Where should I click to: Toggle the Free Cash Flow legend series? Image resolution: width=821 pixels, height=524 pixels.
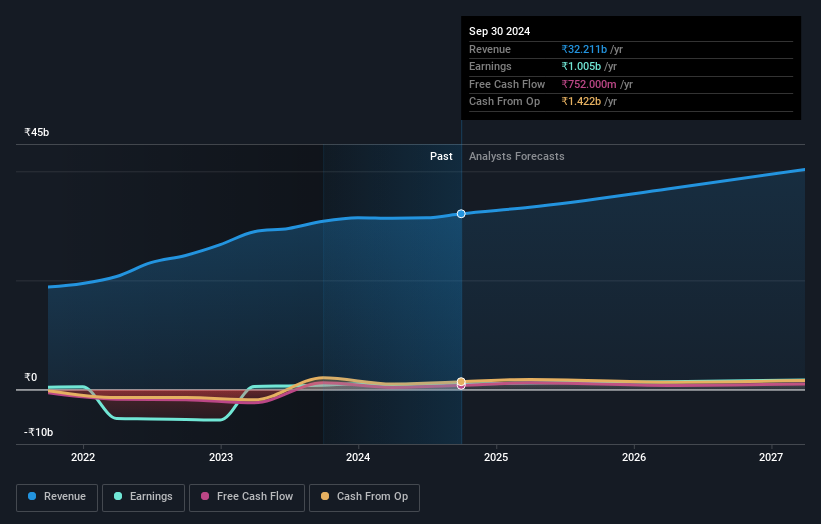247,497
